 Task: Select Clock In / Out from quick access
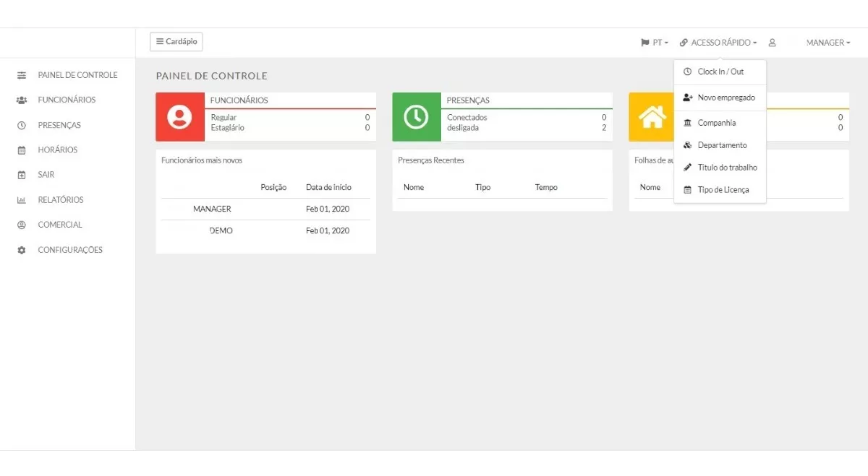[720, 72]
